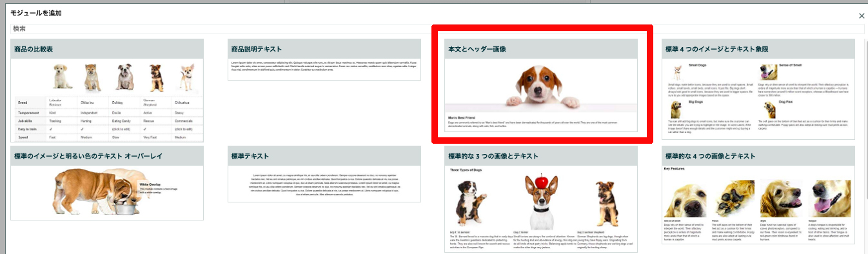The width and height of the screenshot is (868, 254).
Task: Choose 標準的な 3 つの画像とテキスト module
Action: click(x=541, y=200)
